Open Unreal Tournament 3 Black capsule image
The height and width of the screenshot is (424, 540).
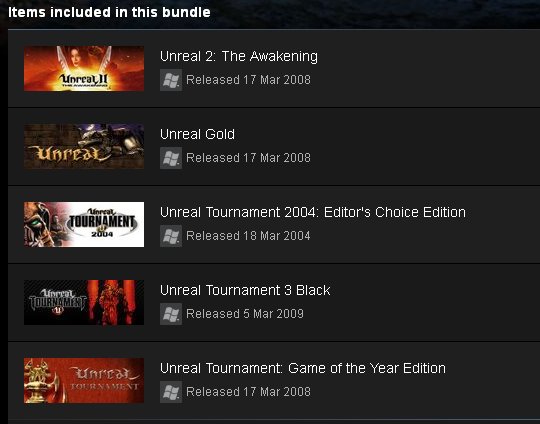coord(84,302)
